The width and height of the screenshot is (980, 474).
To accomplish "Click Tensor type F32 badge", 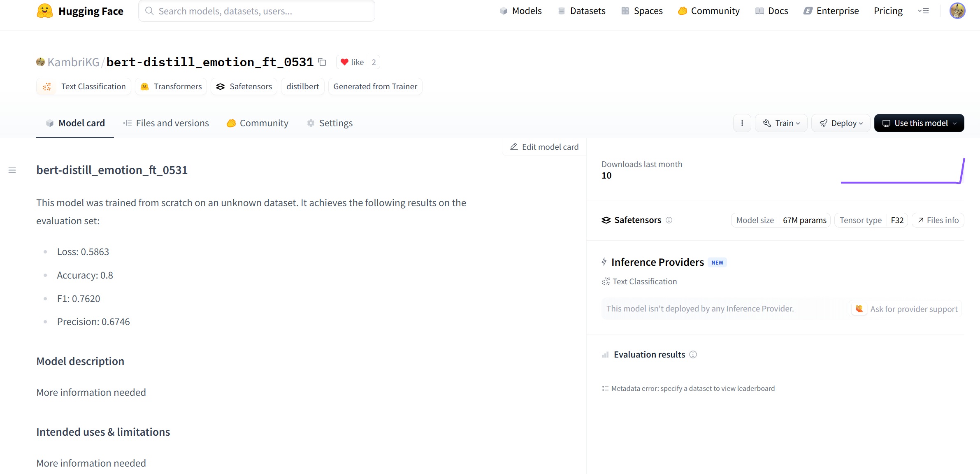I will click(871, 220).
